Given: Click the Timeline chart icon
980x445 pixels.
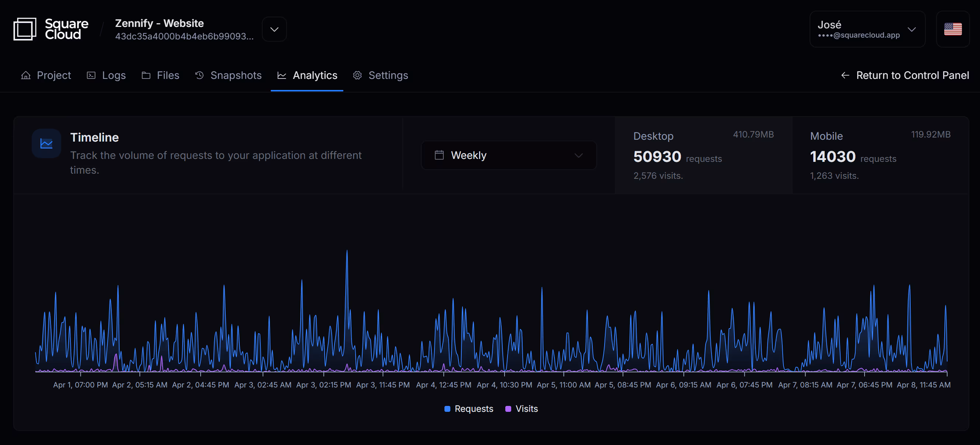Looking at the screenshot, I should tap(46, 143).
